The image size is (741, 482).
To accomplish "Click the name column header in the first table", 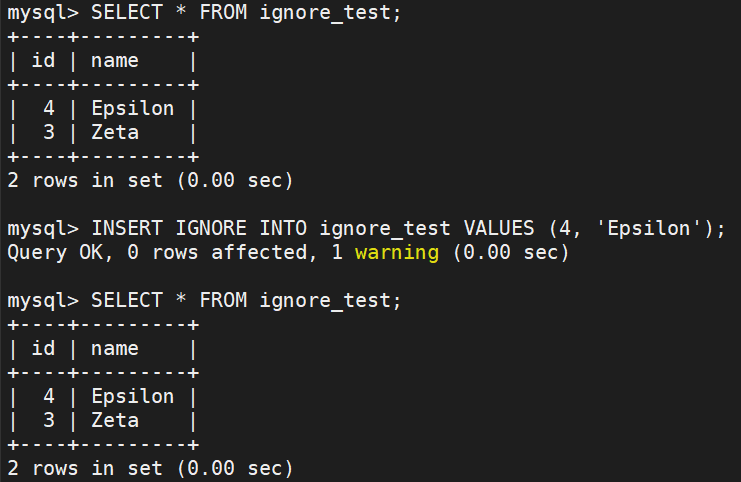I will [x=114, y=61].
